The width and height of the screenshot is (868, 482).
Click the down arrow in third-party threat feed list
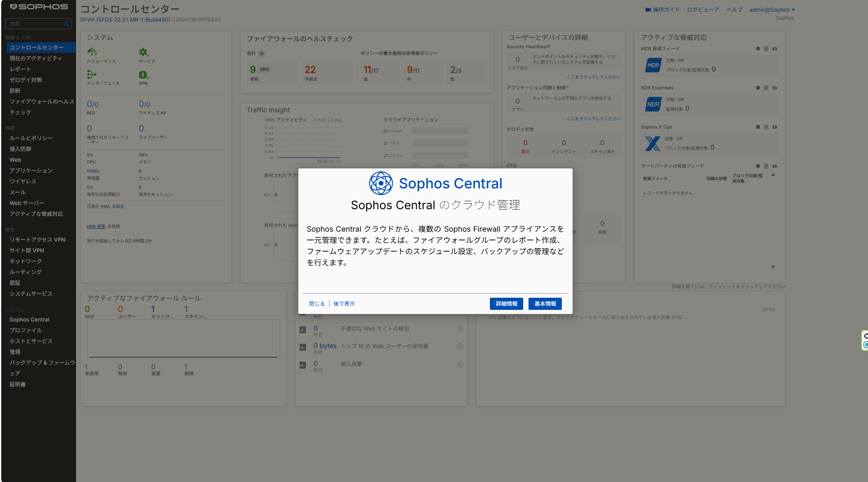coord(773,267)
